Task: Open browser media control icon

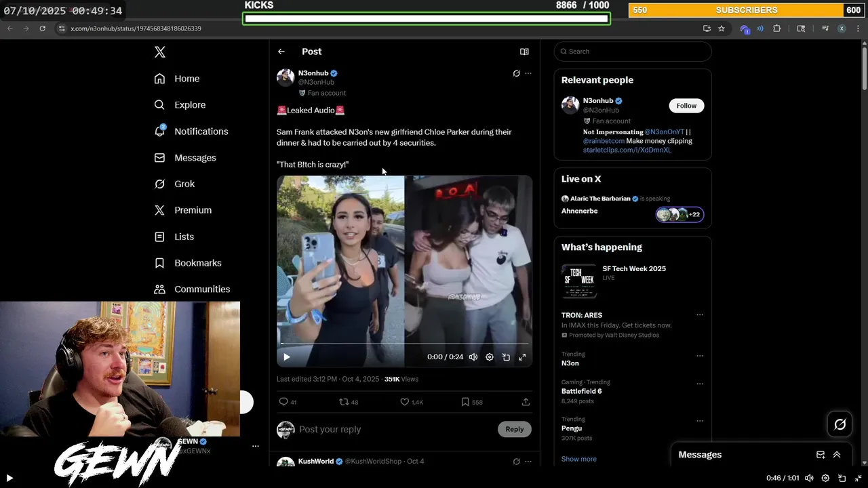Action: click(825, 28)
